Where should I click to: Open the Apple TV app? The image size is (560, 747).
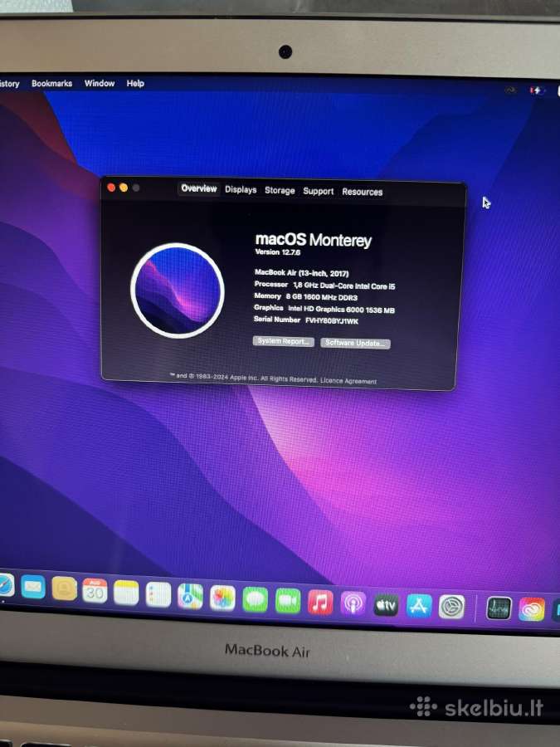(x=386, y=606)
